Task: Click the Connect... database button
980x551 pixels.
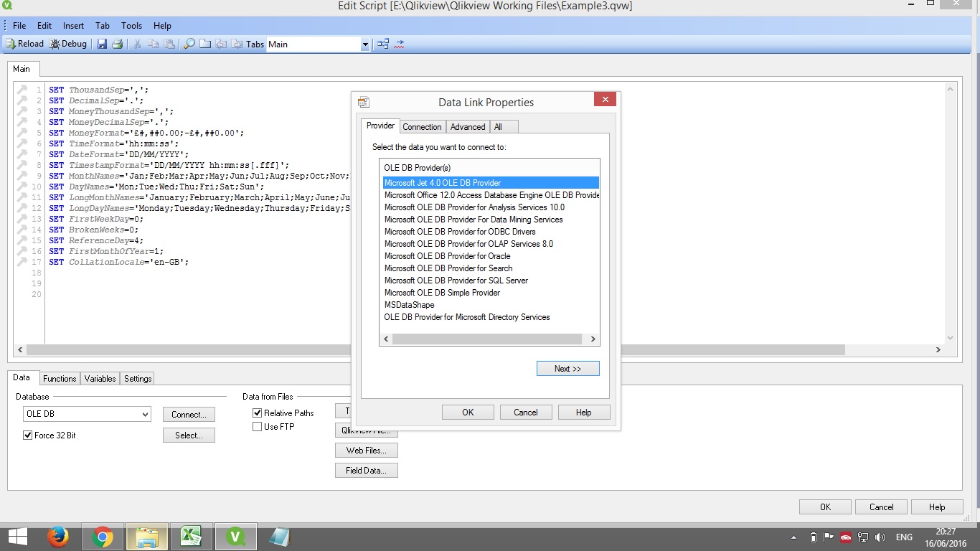Action: pyautogui.click(x=189, y=415)
